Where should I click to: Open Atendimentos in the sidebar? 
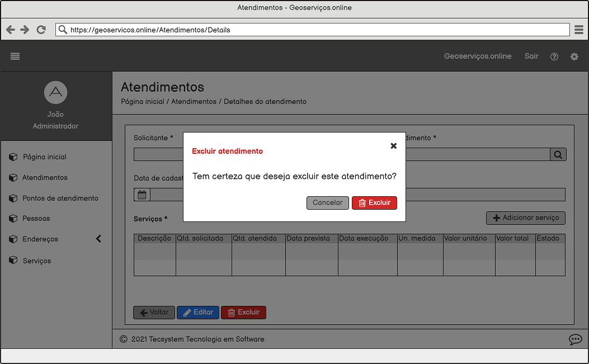point(45,178)
